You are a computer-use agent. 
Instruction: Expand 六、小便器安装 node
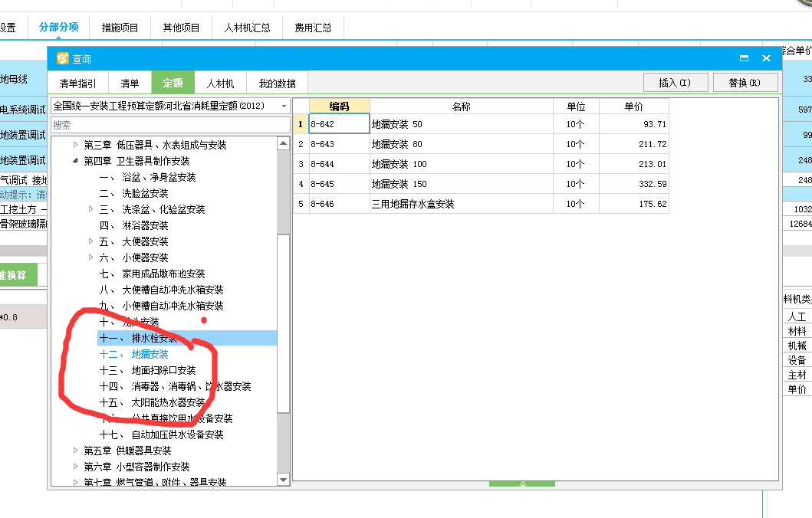click(91, 257)
